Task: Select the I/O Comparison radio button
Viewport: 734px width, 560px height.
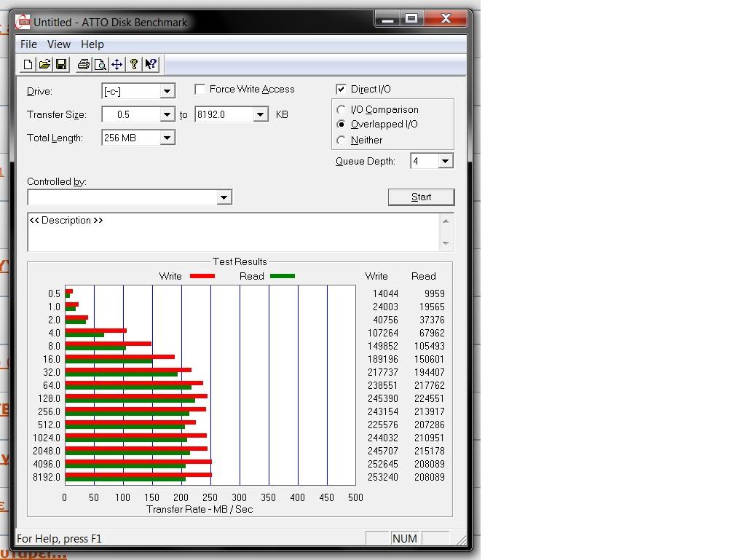Action: point(341,110)
